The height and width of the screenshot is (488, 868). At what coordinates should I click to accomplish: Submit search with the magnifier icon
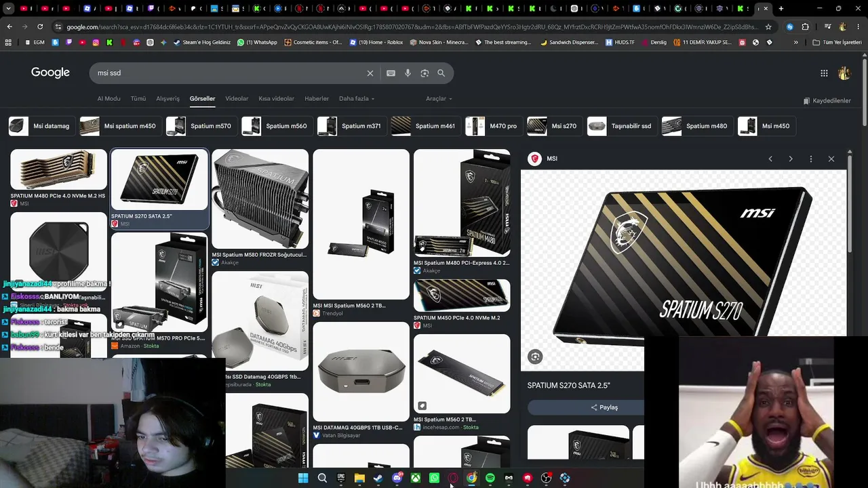(x=441, y=73)
